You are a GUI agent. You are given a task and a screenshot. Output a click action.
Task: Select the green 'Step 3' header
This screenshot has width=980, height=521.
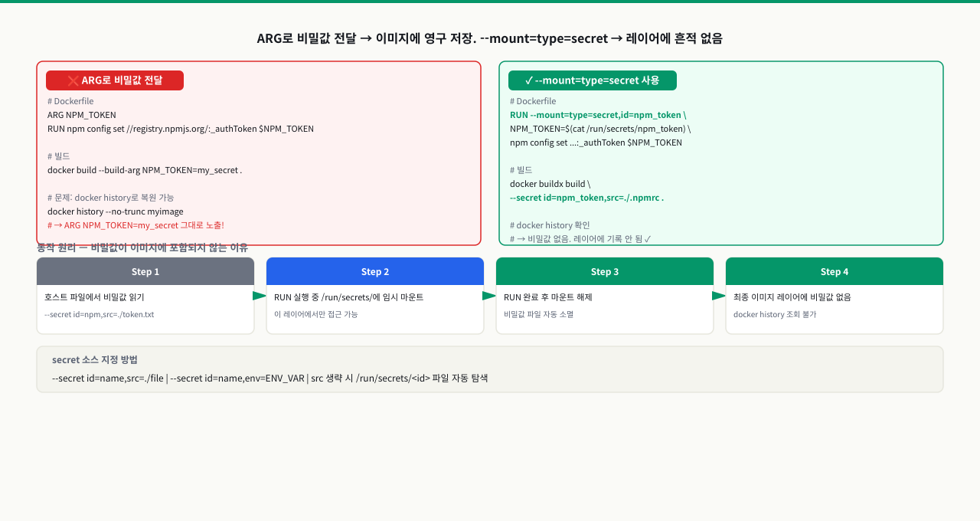point(605,271)
